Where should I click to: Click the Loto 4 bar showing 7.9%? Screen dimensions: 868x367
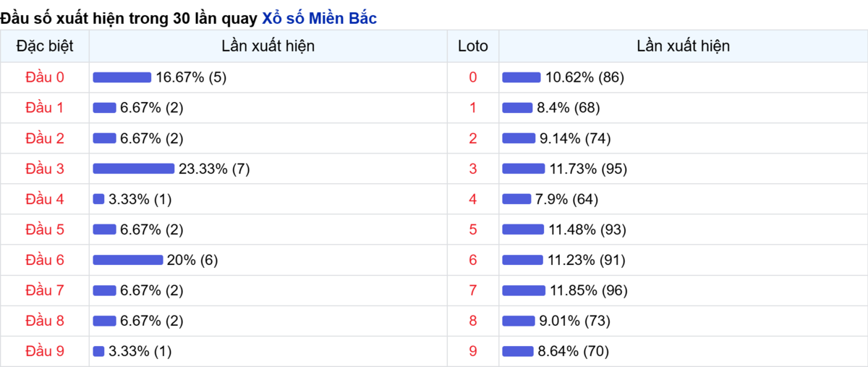pos(516,199)
